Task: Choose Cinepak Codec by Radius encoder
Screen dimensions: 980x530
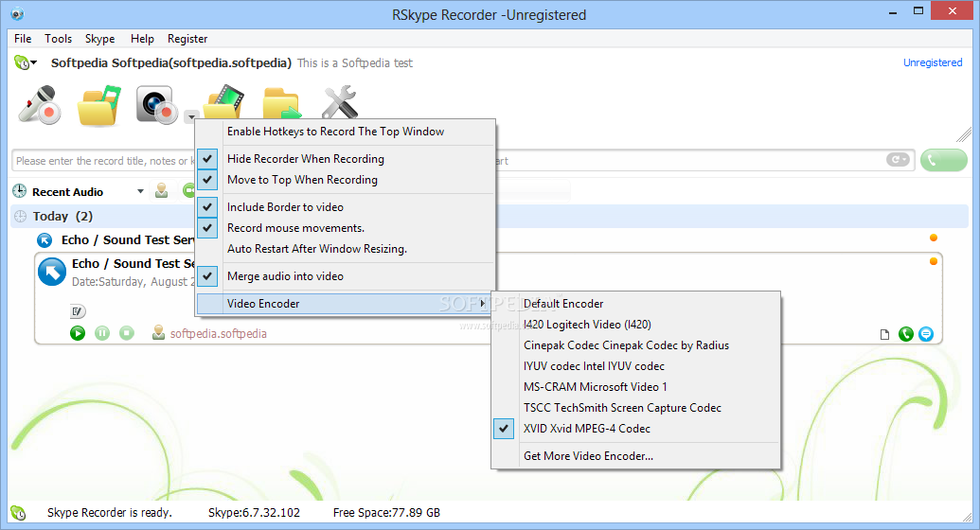Action: (x=636, y=345)
